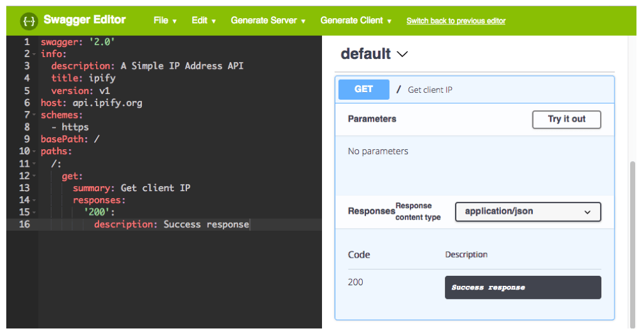This screenshot has width=644, height=336.
Task: Collapse the paths block fold arrow
Action: tap(34, 152)
